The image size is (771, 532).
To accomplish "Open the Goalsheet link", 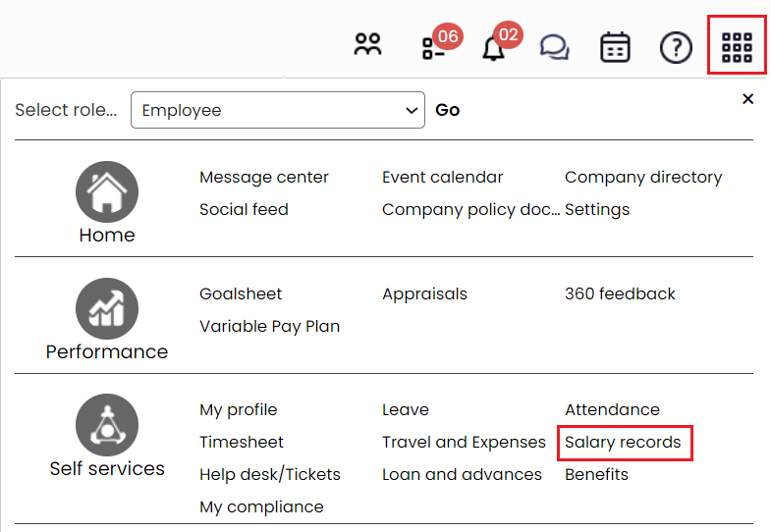I will [x=241, y=293].
